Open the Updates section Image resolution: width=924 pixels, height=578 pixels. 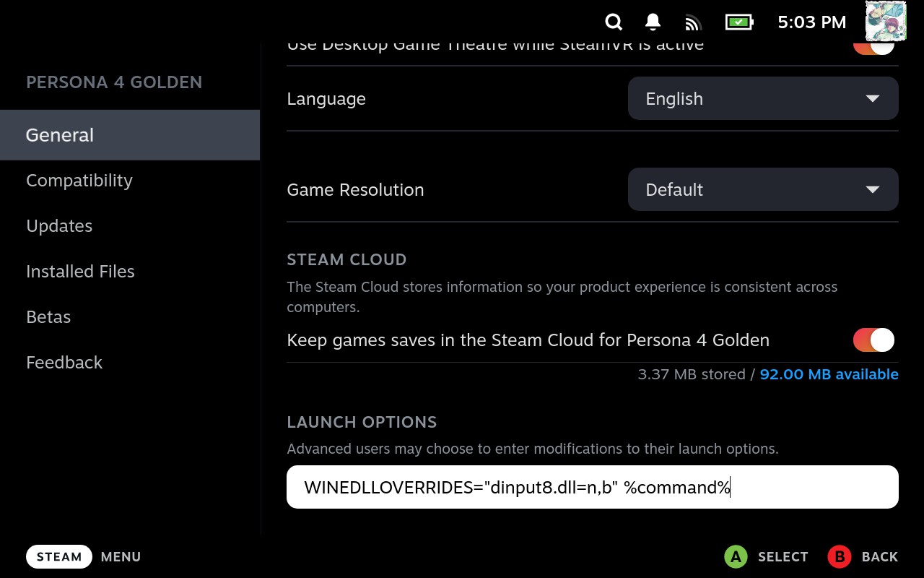59,225
